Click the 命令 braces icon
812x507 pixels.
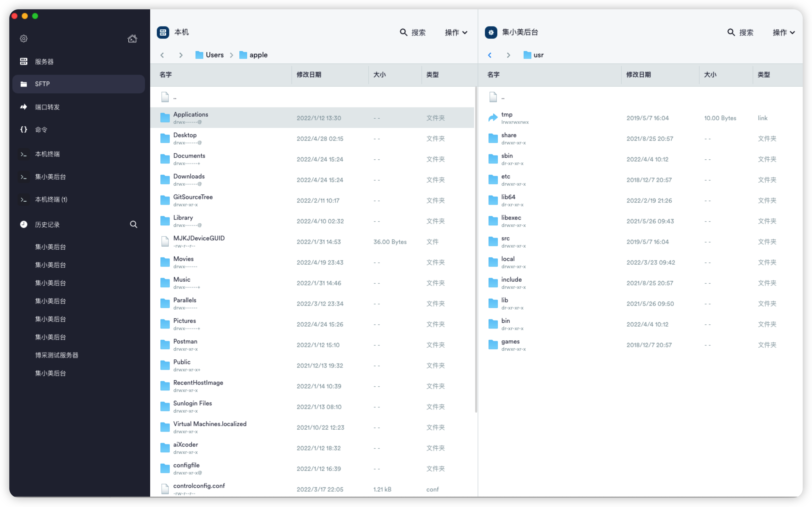(x=23, y=129)
